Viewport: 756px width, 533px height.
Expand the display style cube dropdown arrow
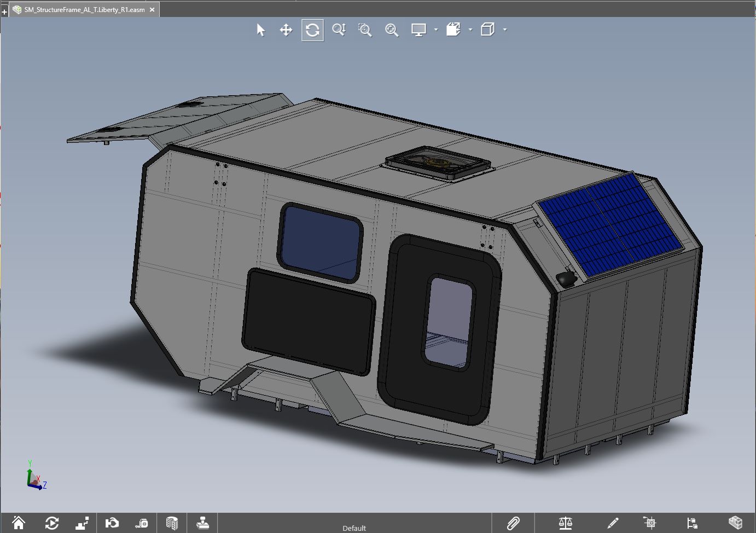(505, 30)
